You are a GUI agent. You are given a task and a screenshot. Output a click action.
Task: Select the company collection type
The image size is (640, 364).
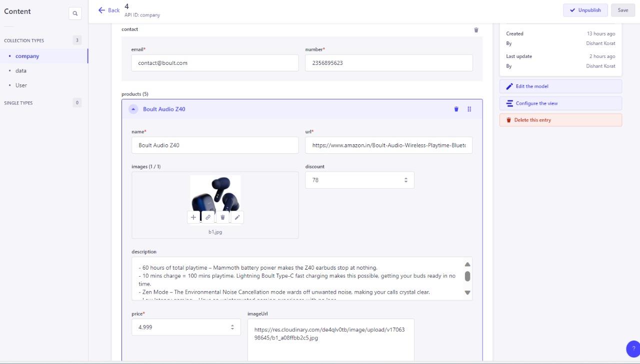point(44,56)
